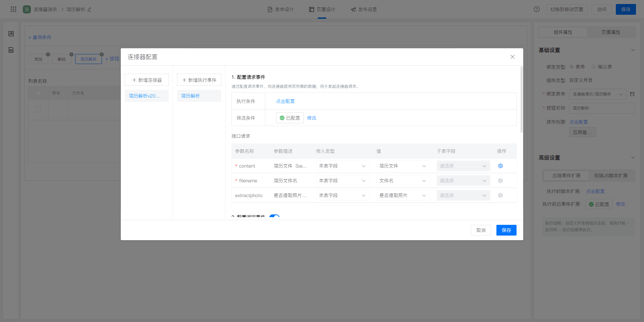Switch to the 页面设计 tab

click(322, 9)
